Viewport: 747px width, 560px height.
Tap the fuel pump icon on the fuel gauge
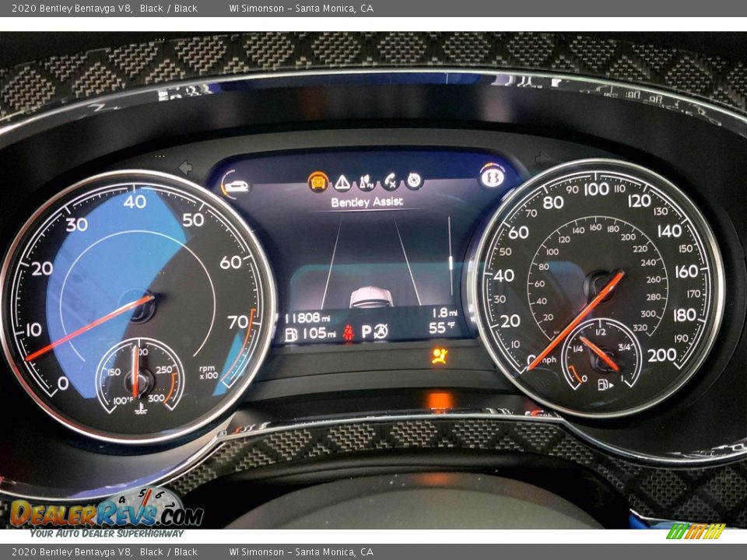tap(605, 384)
